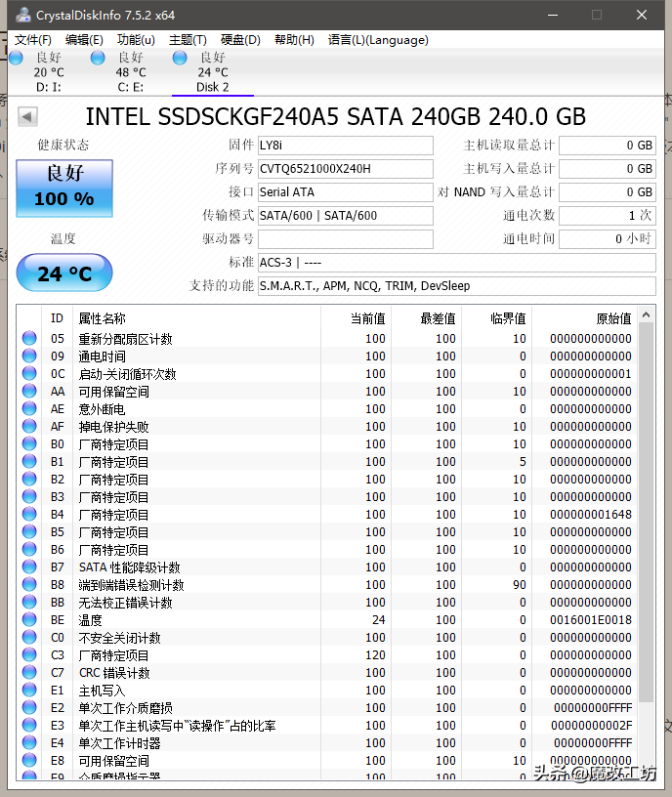Select the SATA 性能降级计数 row
The width and height of the screenshot is (672, 797).
tap(327, 566)
